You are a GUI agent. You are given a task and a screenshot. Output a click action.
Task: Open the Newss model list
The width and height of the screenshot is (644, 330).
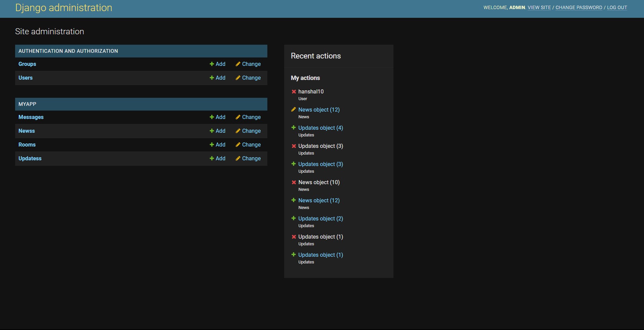pos(27,131)
